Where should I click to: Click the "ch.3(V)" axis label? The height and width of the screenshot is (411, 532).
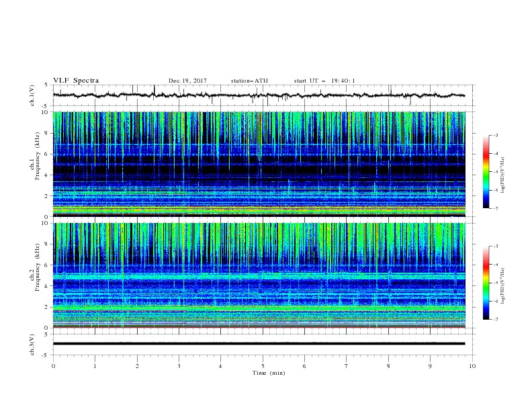coord(32,345)
